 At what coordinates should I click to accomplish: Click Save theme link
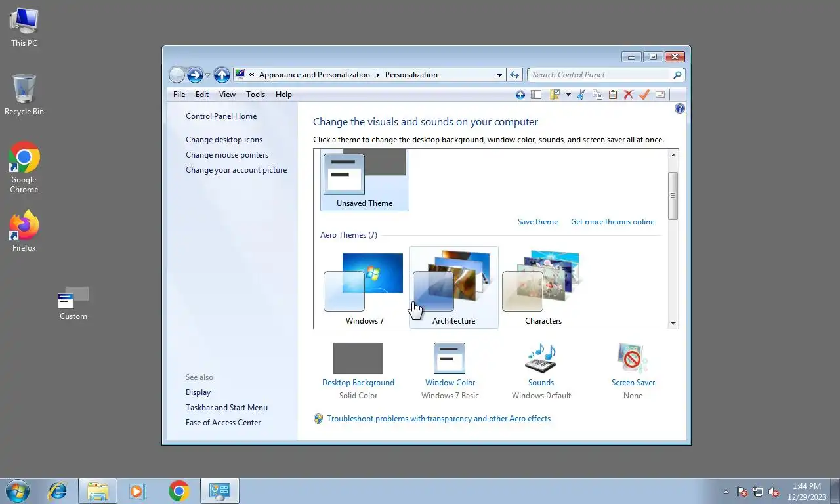tap(537, 222)
